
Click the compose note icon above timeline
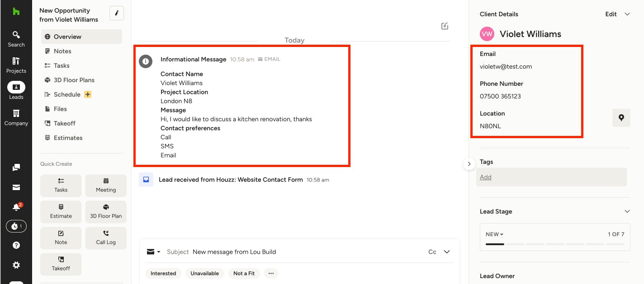(x=445, y=26)
